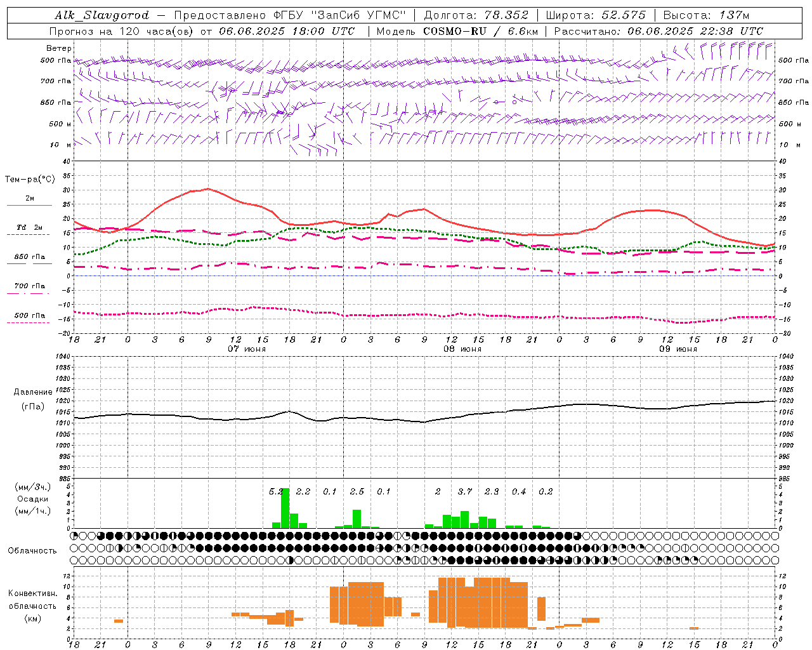Click the 2.2 precipitation total
This screenshot has height=650, width=812.
coord(303,492)
